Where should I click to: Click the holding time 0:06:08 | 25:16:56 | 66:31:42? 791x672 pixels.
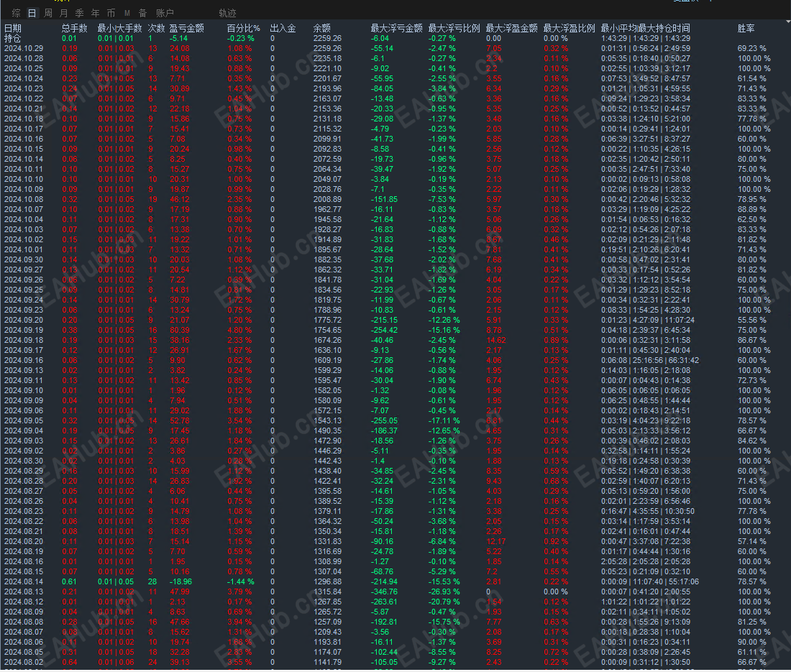point(650,361)
